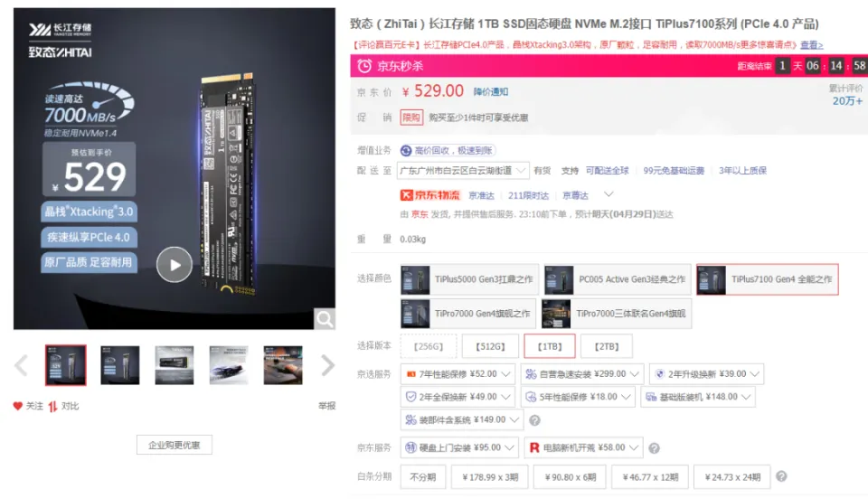The height and width of the screenshot is (499, 868).
Task: Open help icon beside 白条分期 installments
Action: pyautogui.click(x=781, y=476)
